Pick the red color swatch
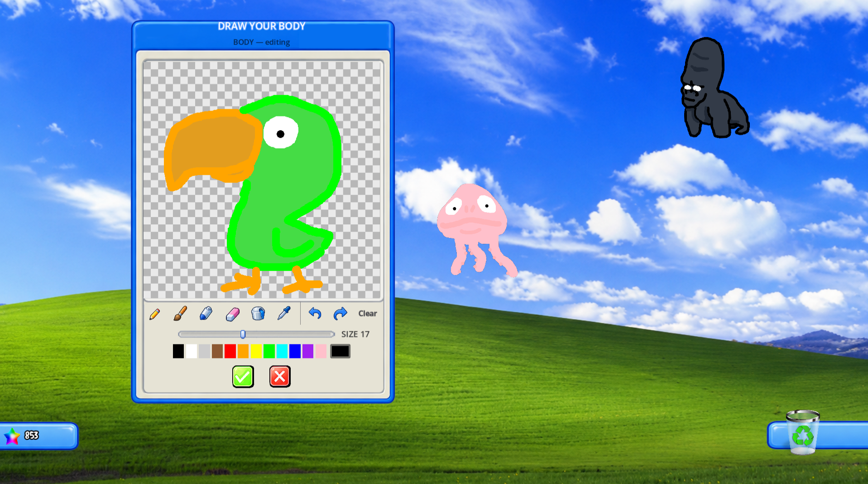 pos(230,351)
